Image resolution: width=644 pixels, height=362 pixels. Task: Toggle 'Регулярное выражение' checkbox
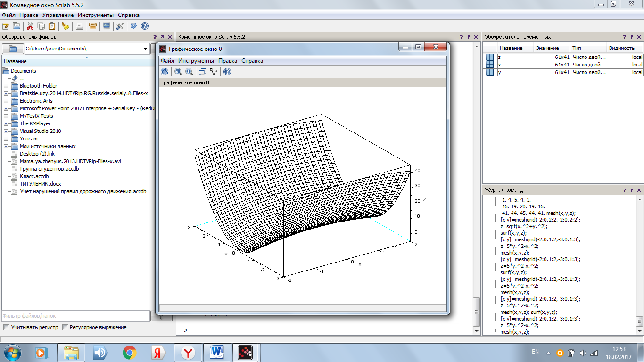(x=65, y=327)
